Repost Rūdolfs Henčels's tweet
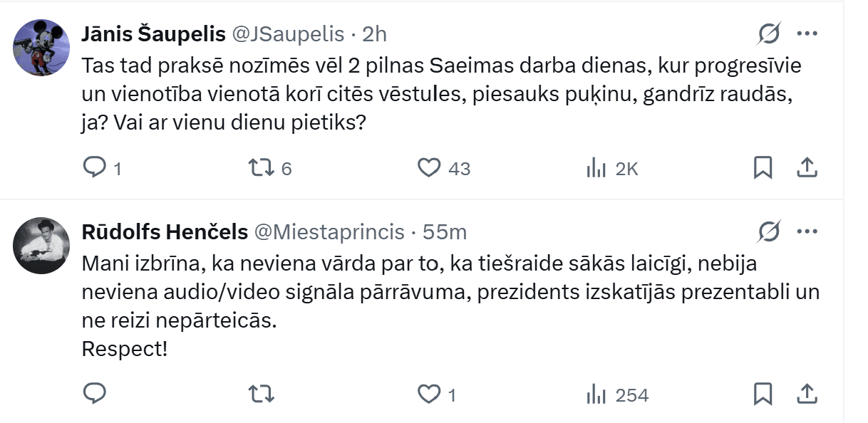Image resolution: width=868 pixels, height=423 pixels. (259, 394)
